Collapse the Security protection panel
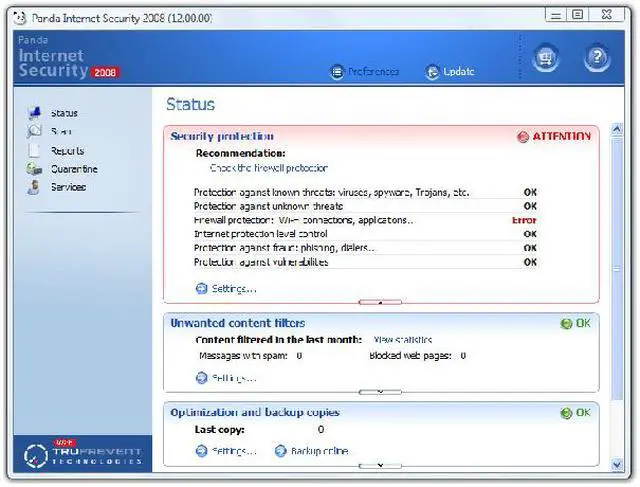The width and height of the screenshot is (640, 487). pyautogui.click(x=380, y=301)
